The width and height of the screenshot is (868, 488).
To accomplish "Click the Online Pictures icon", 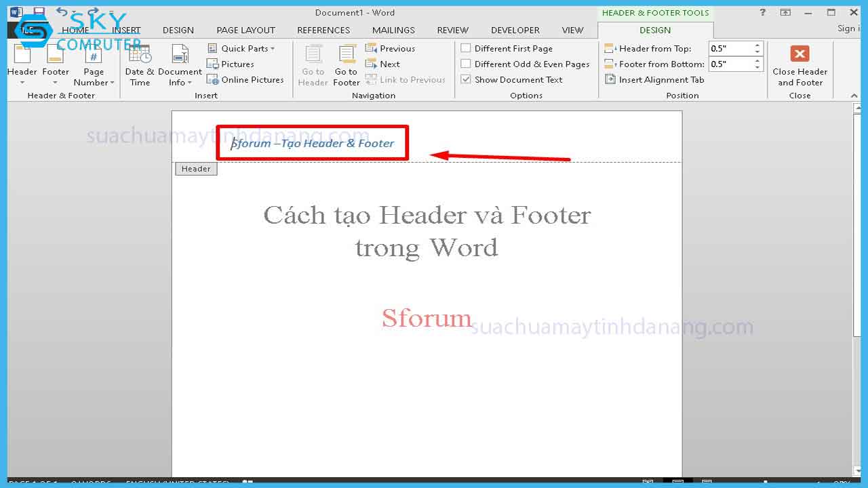I will [x=212, y=80].
